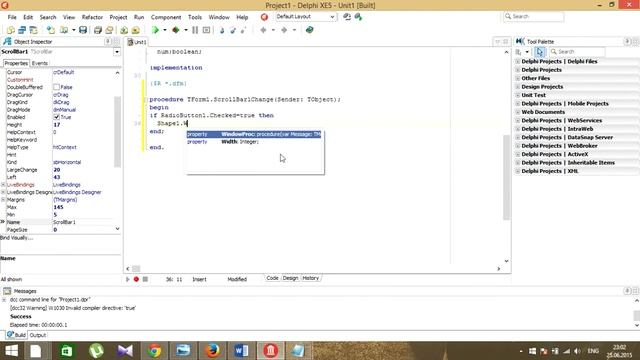The image size is (640, 360).
Task: Click the Remove file from project icon
Action: (x=136, y=30)
